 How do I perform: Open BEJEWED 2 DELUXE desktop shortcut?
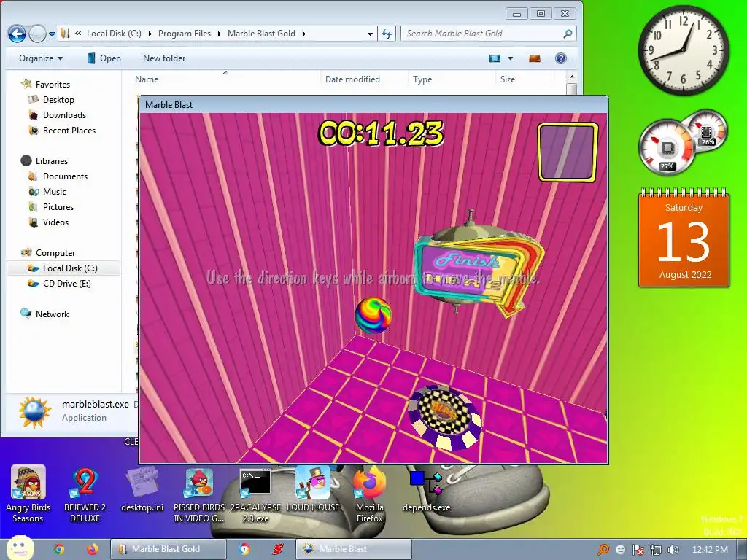[85, 494]
